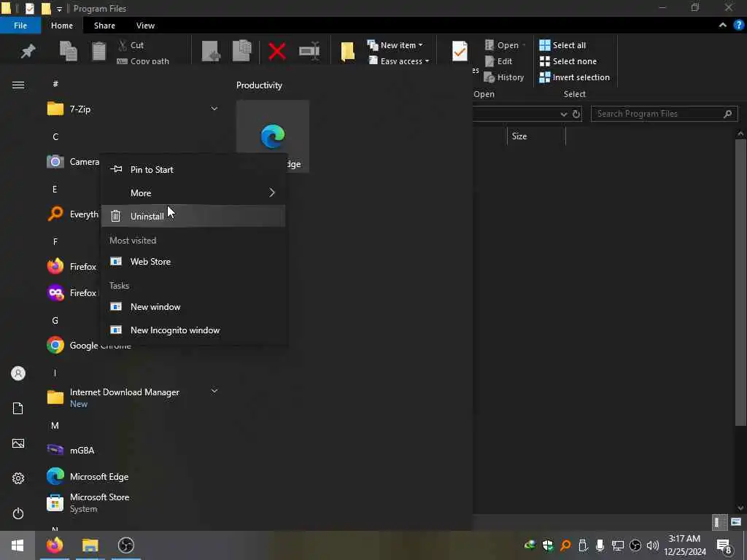Click the Rename icon in ribbon
The width and height of the screenshot is (747, 560).
click(x=309, y=51)
